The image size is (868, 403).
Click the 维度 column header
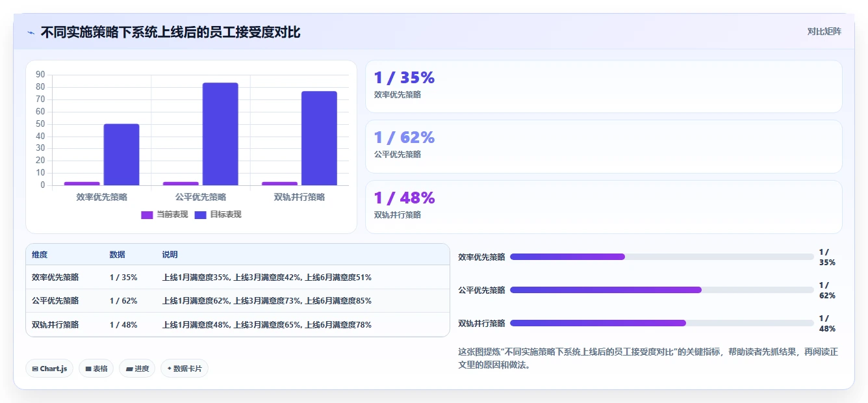pos(40,255)
